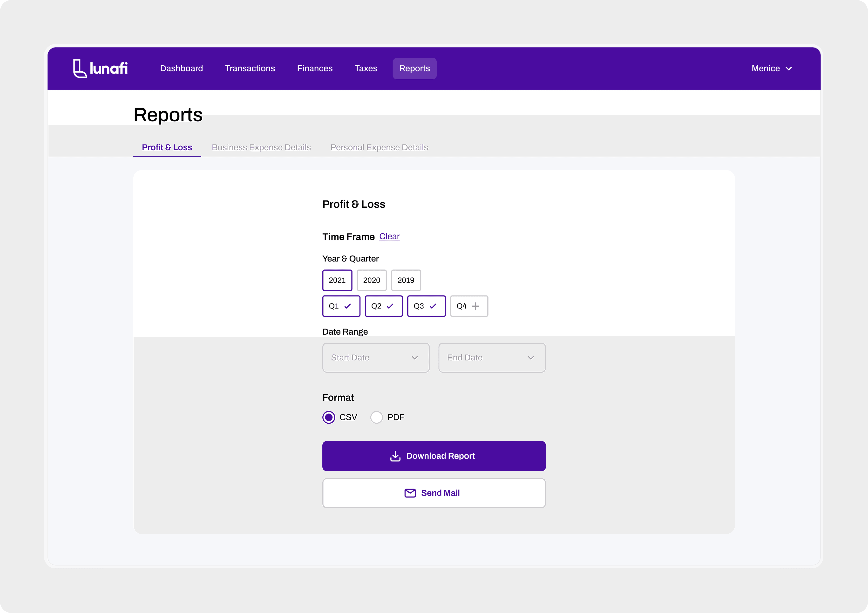The image size is (868, 613).
Task: Deselect the Q1 quarter toggle
Action: [341, 306]
